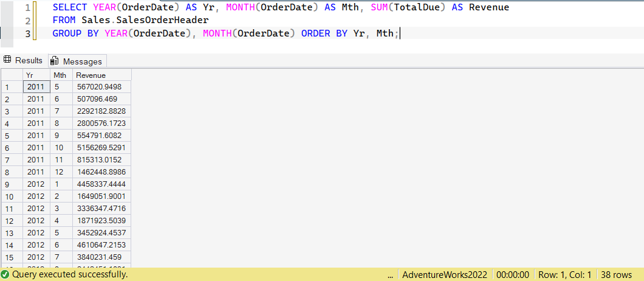This screenshot has height=281, width=644.
Task: Click the 00:00:00 elapsed time status entry
Action: pos(514,274)
